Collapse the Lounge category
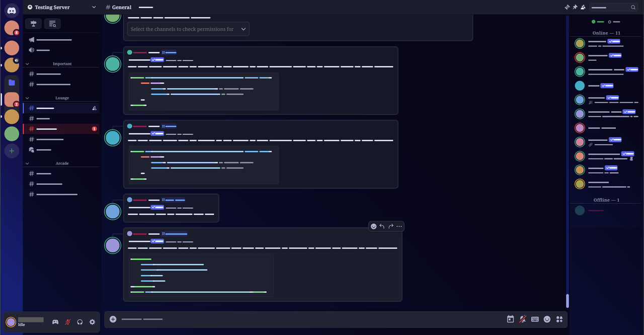The image size is (644, 335). (61, 98)
